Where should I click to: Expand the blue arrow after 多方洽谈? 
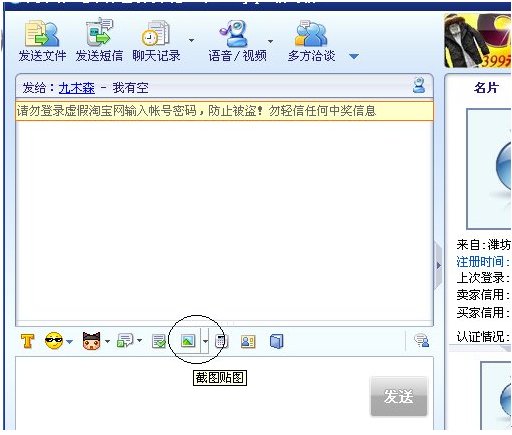coord(354,56)
